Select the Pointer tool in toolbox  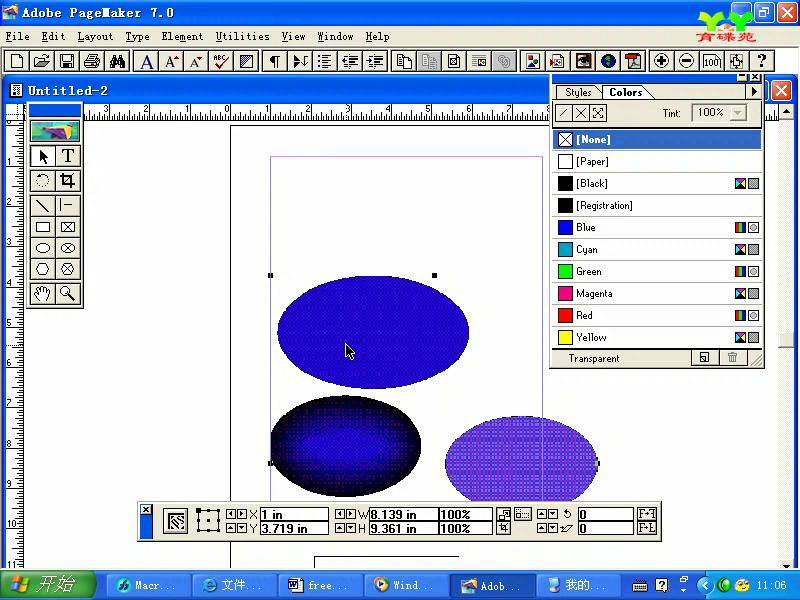[x=43, y=156]
